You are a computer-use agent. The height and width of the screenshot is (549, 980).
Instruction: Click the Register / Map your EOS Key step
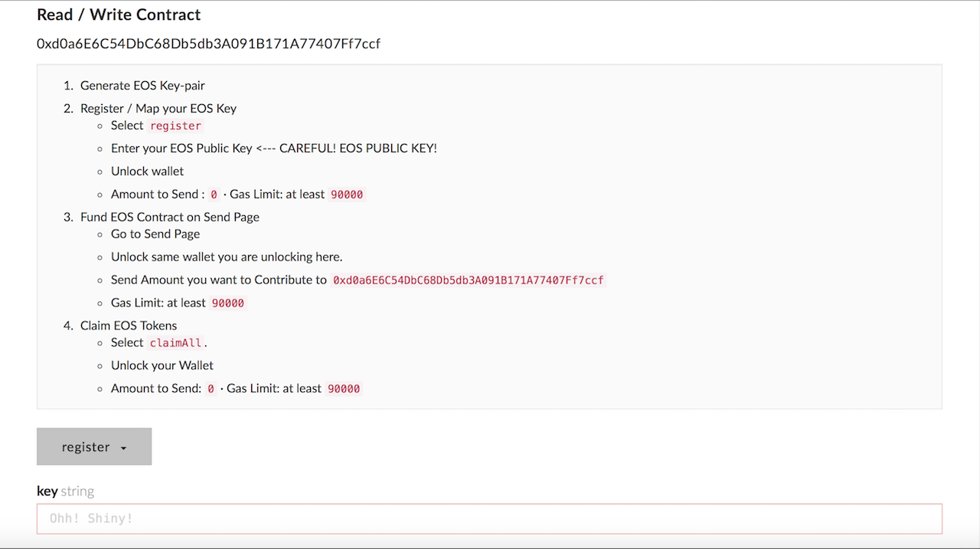[158, 109]
